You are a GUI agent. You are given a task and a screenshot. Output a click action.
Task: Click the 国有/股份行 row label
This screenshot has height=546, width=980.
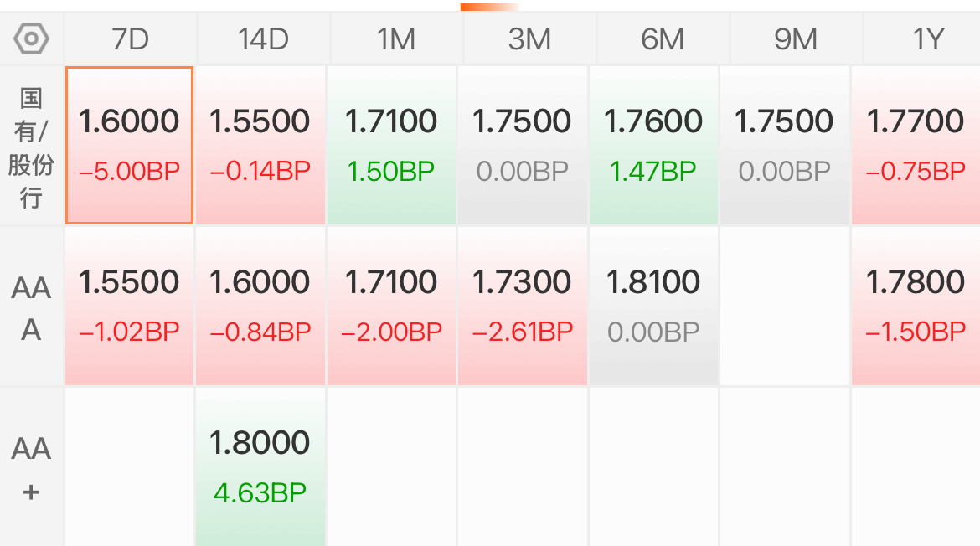coord(31,147)
